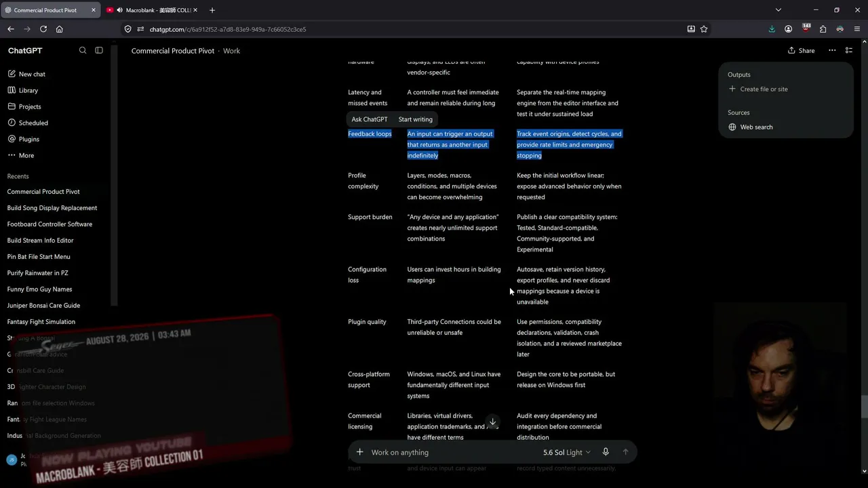Screen dimensions: 868x488
Task: Open the browser Downloads panel
Action: pyautogui.click(x=772, y=29)
